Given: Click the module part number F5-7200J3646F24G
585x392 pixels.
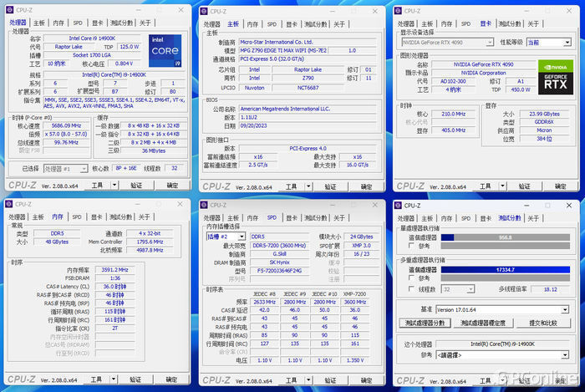Looking at the screenshot, I should pyautogui.click(x=279, y=271).
